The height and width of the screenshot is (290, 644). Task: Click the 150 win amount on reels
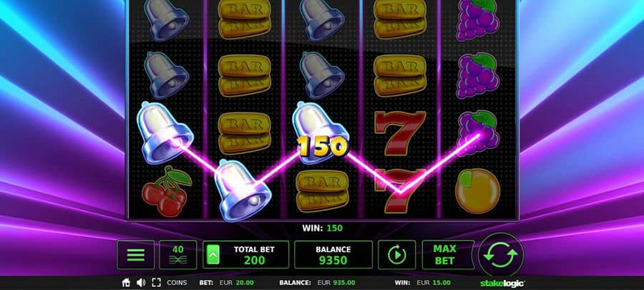323,146
